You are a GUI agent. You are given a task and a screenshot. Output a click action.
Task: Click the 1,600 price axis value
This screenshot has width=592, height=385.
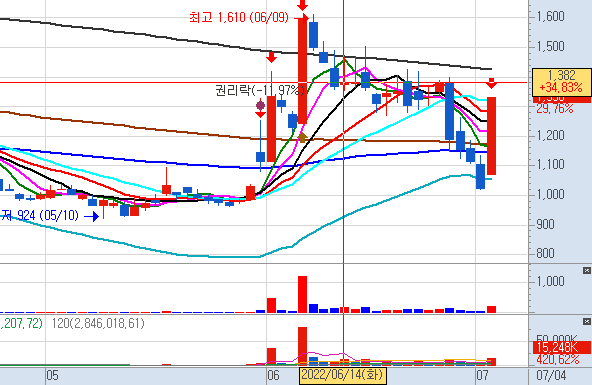(550, 16)
